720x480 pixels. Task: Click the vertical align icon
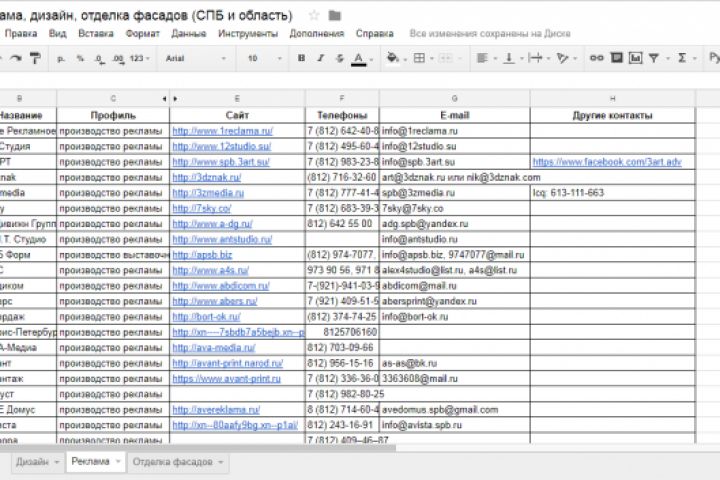[509, 58]
